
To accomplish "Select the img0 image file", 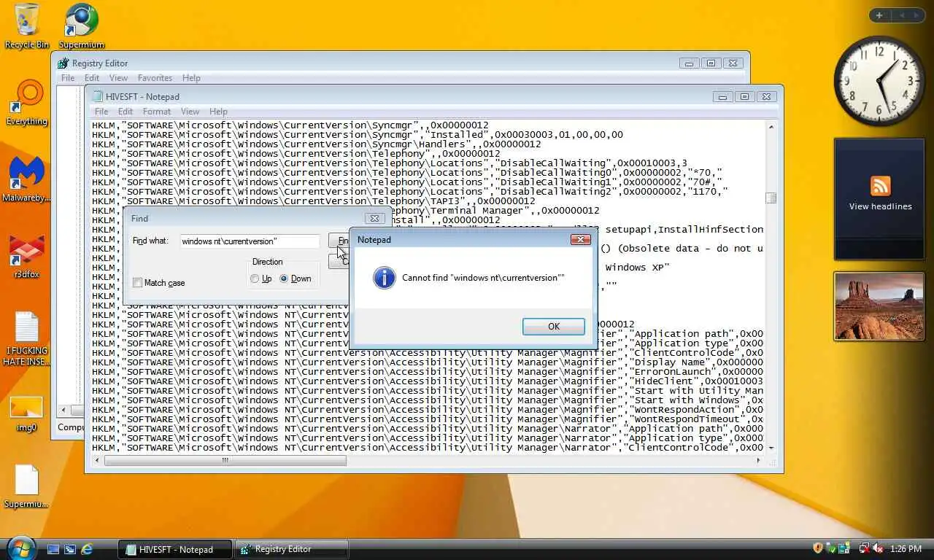I will point(27,414).
